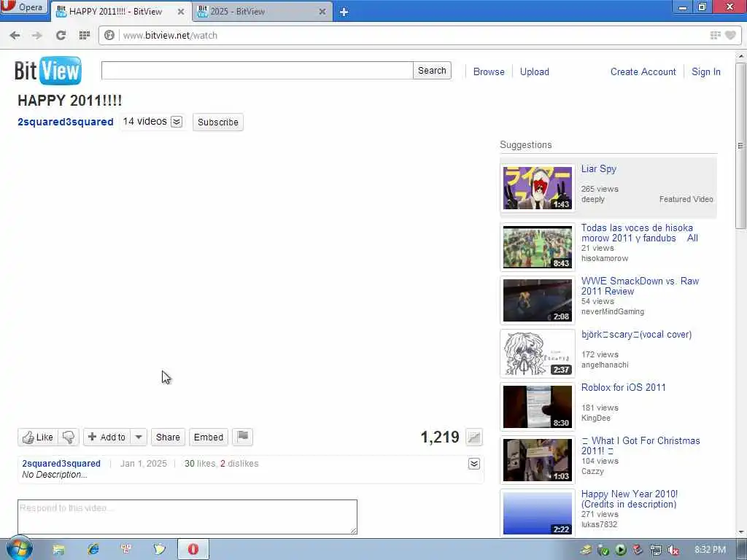Viewport: 747px width, 560px height.
Task: Go back with the browser back arrow
Action: pyautogui.click(x=15, y=35)
